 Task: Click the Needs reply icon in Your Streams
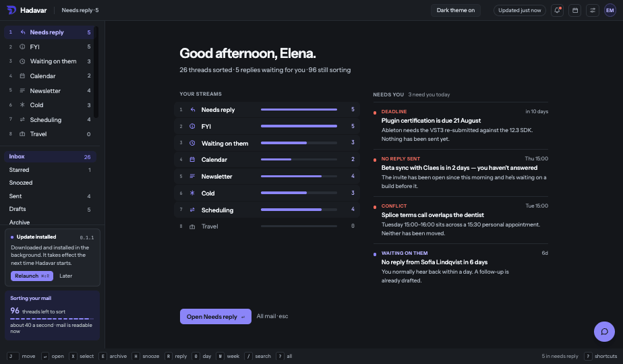point(192,110)
